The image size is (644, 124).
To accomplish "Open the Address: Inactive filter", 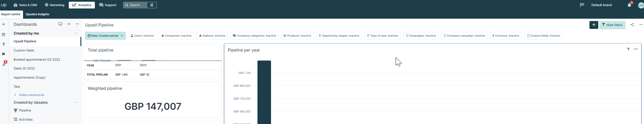I will click(212, 36).
